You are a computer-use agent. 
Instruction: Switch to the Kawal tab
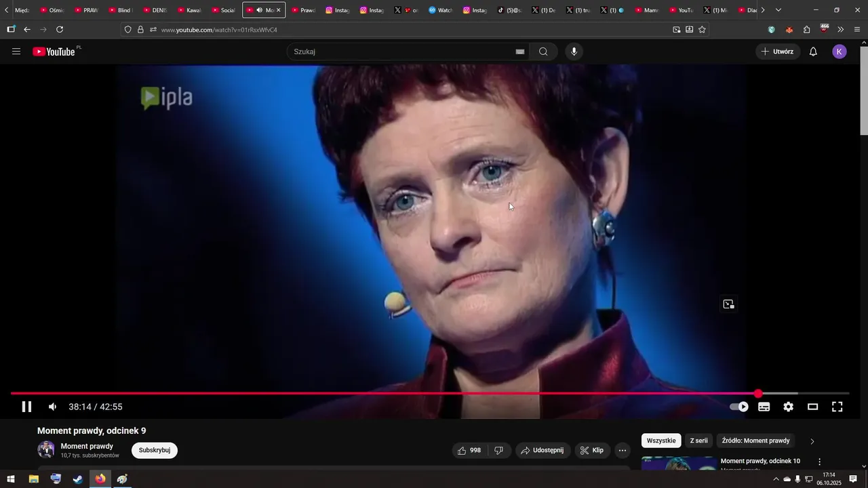[189, 10]
